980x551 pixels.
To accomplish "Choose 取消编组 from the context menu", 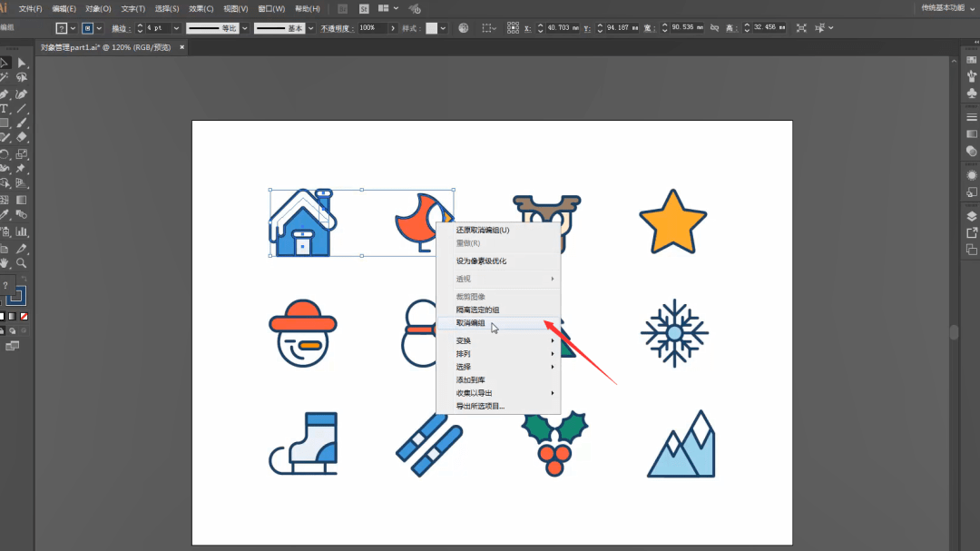I will 471,323.
